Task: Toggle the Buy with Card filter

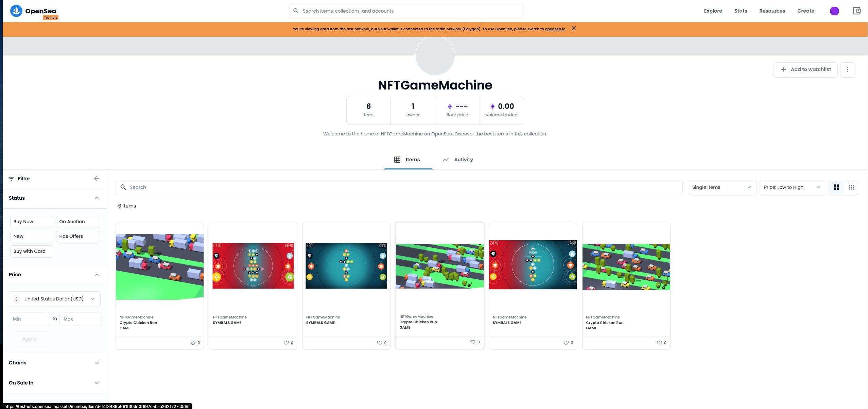Action: [x=32, y=251]
